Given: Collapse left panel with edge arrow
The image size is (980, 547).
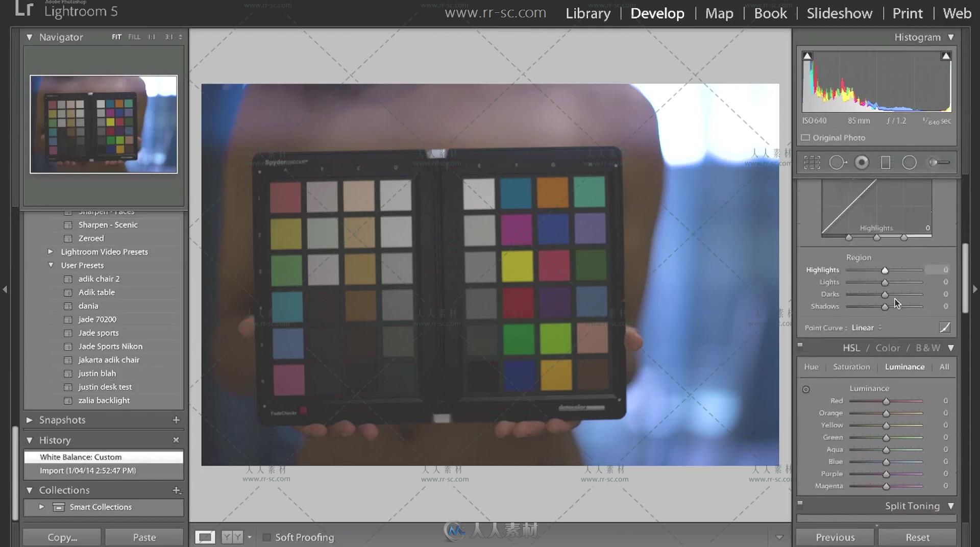Looking at the screenshot, I should pyautogui.click(x=5, y=289).
